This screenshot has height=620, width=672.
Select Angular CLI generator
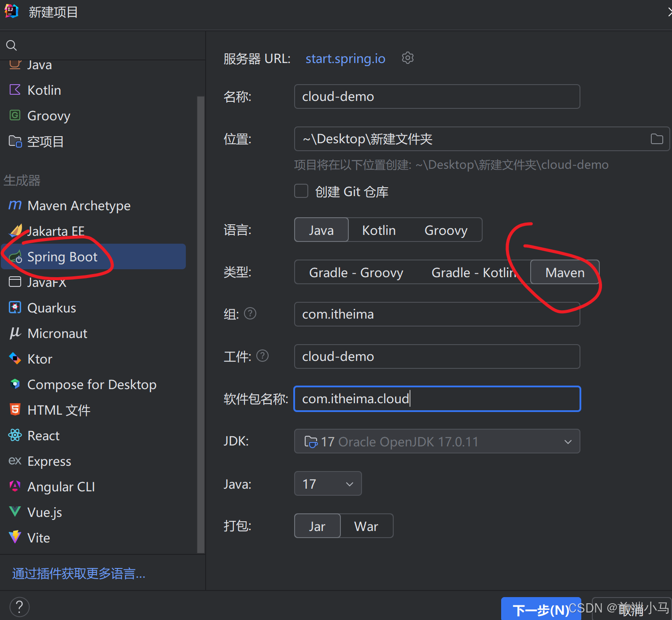click(x=93, y=486)
